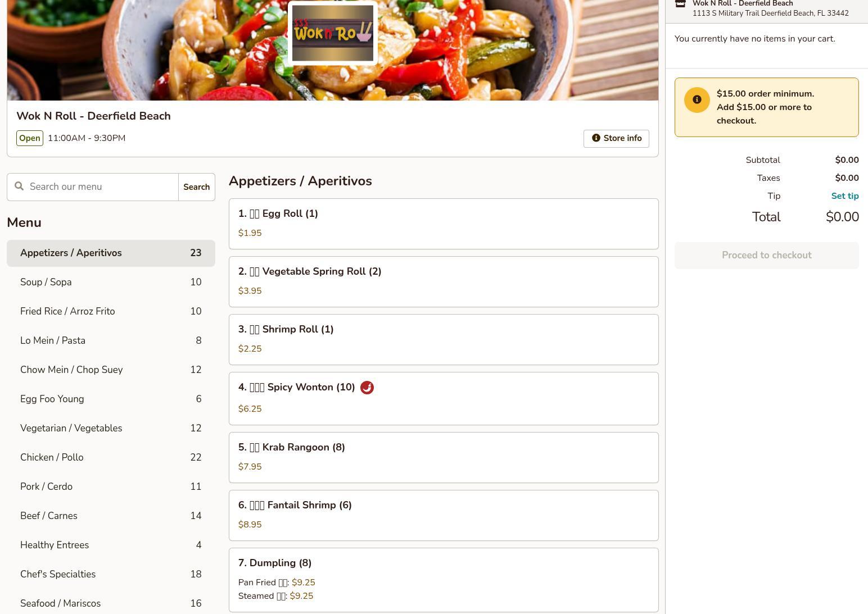Screen dimensions: 868x614
Task: Click the magnifier icon in search box
Action: [19, 187]
